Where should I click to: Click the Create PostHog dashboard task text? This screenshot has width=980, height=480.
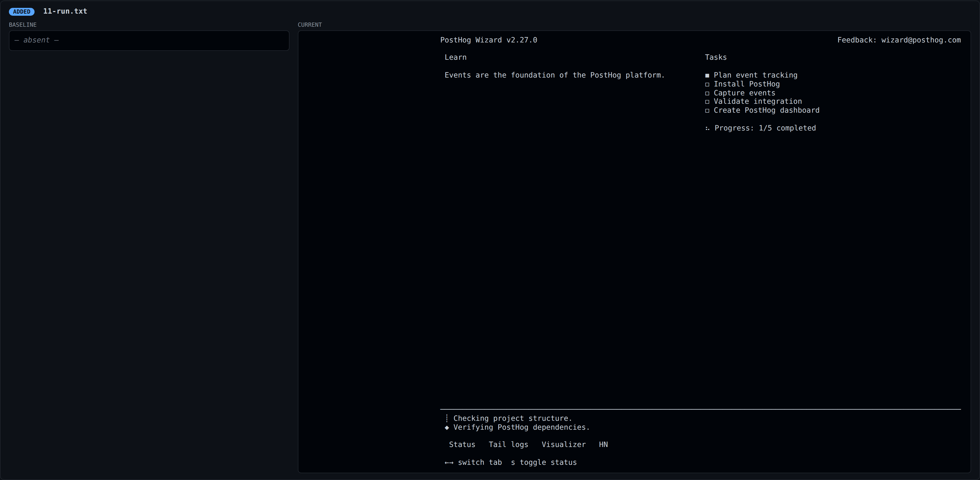766,110
